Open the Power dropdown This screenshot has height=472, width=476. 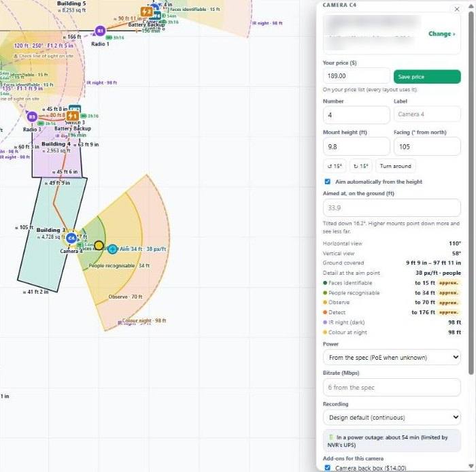click(x=392, y=357)
